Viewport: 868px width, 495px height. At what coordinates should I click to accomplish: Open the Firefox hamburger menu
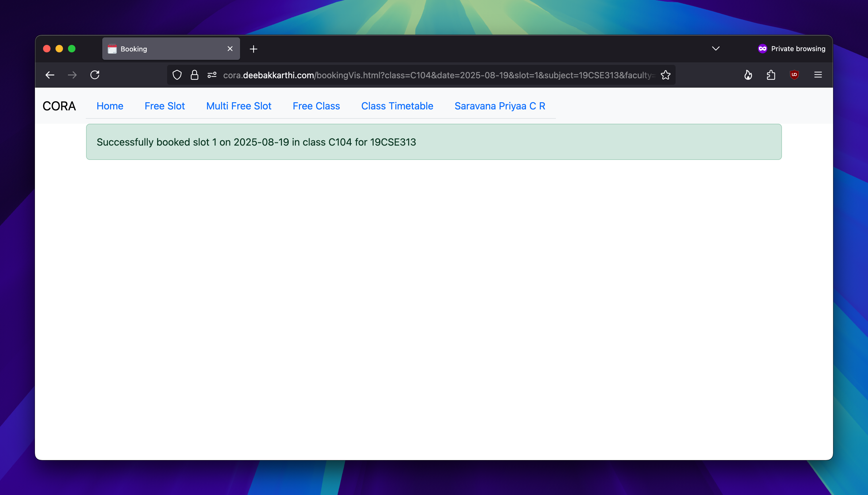(x=818, y=75)
